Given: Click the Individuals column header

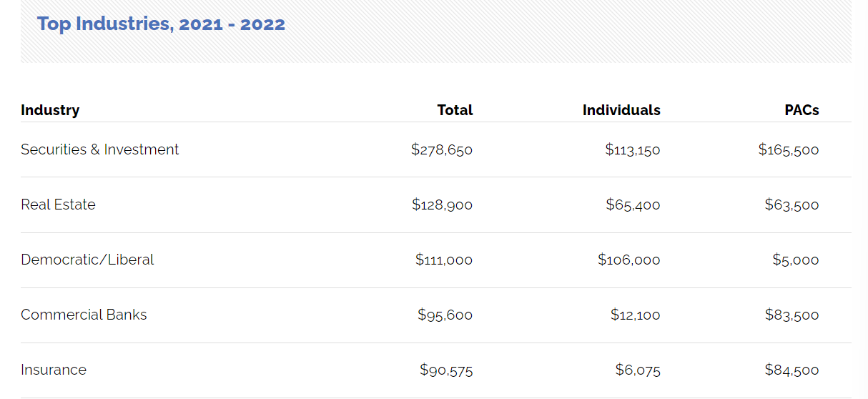Looking at the screenshot, I should coord(621,110).
